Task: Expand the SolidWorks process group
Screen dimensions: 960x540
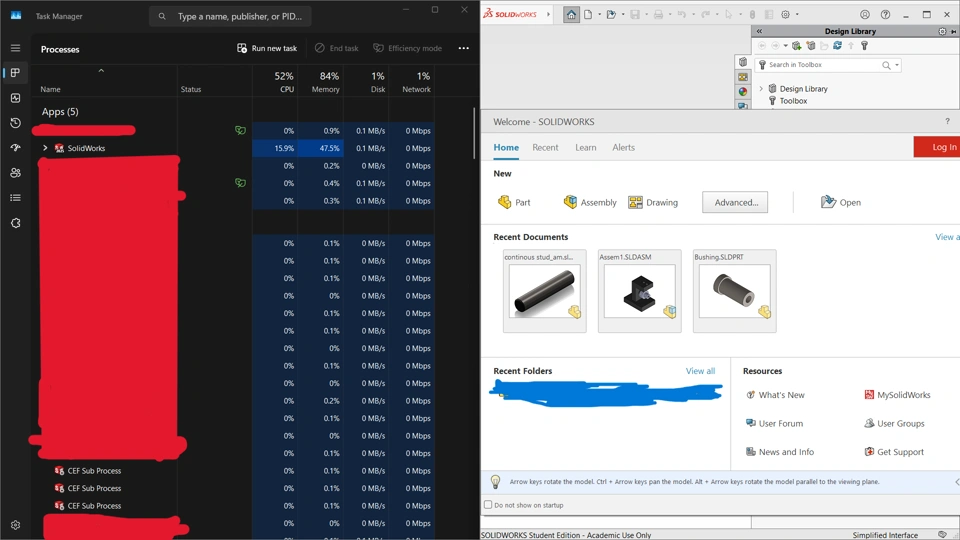Action: tap(45, 148)
